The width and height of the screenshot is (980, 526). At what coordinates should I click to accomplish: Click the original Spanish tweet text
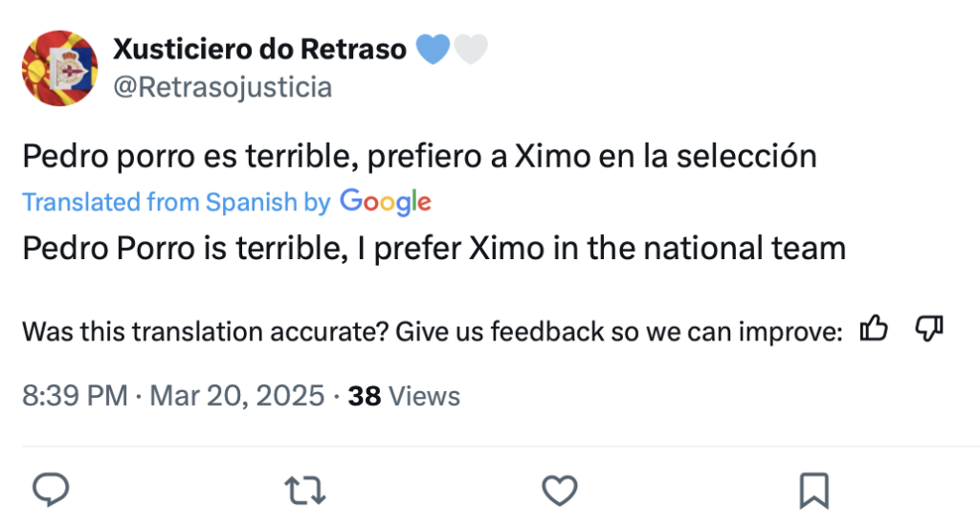[x=419, y=156]
